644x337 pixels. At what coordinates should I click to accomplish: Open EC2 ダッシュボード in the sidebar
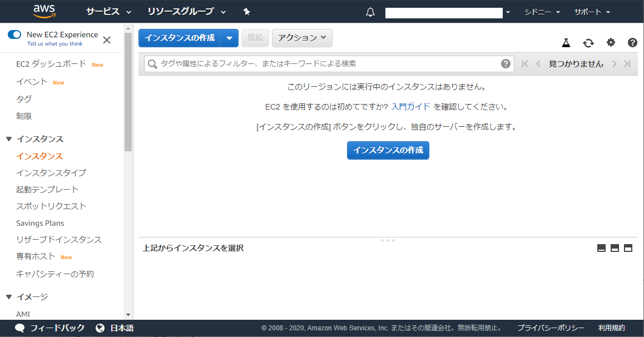point(51,63)
